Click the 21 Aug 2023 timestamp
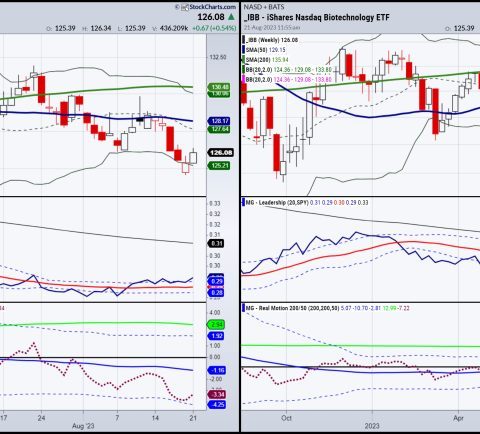This screenshot has height=434, width=480. point(272,28)
